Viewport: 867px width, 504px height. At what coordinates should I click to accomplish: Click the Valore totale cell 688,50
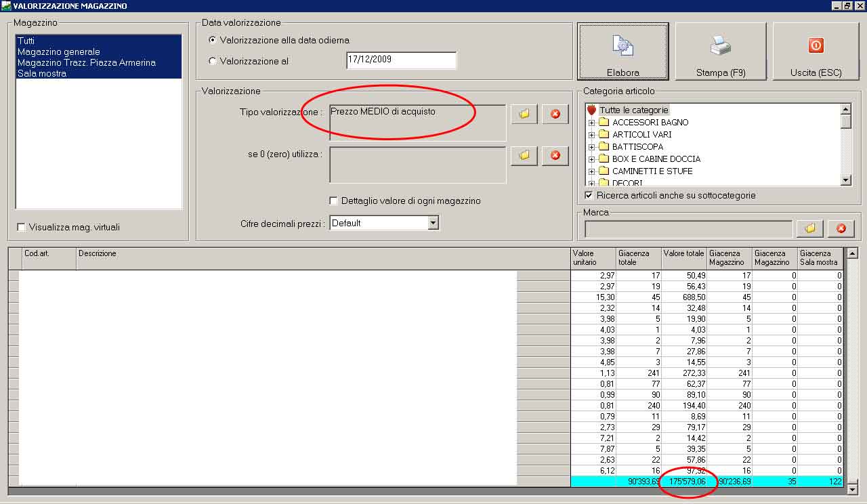point(684,297)
